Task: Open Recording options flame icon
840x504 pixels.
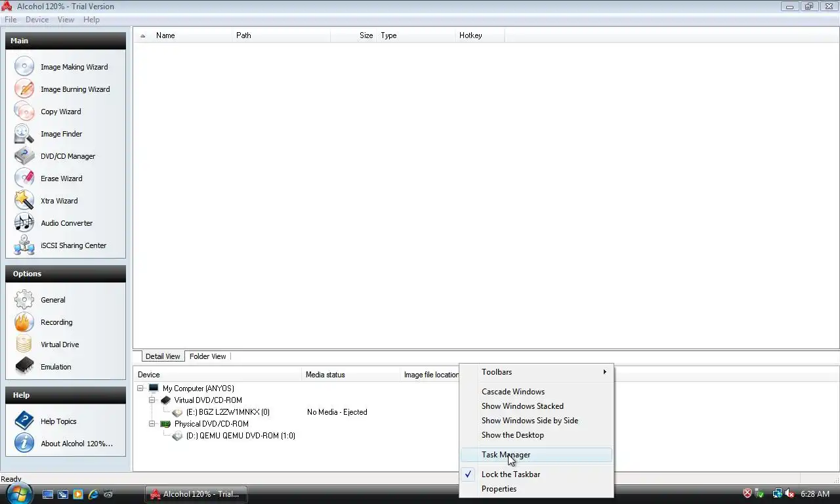Action: coord(24,322)
